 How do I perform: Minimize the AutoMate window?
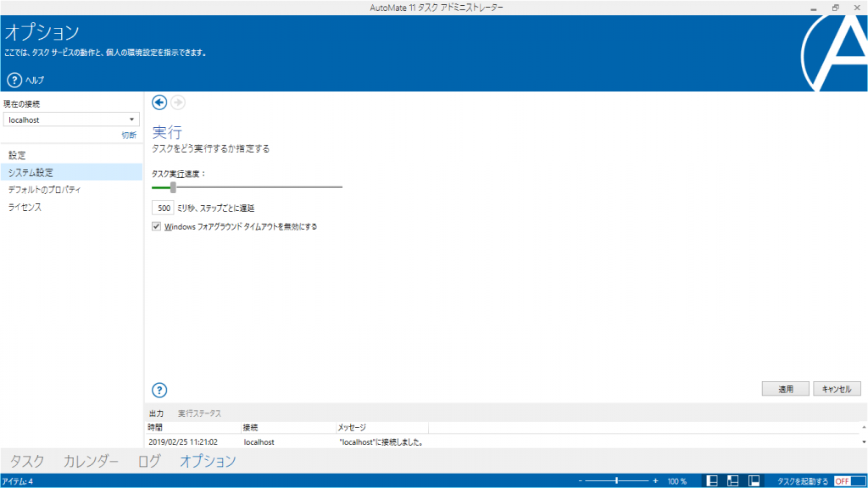(814, 8)
